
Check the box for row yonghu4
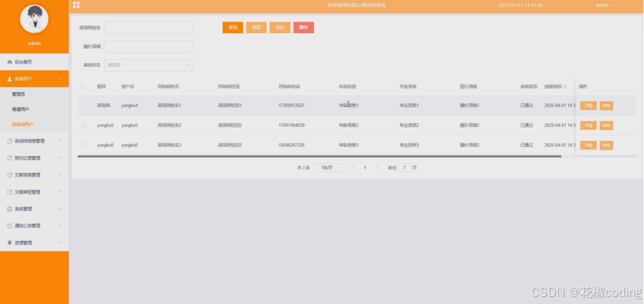pyautogui.click(x=84, y=105)
